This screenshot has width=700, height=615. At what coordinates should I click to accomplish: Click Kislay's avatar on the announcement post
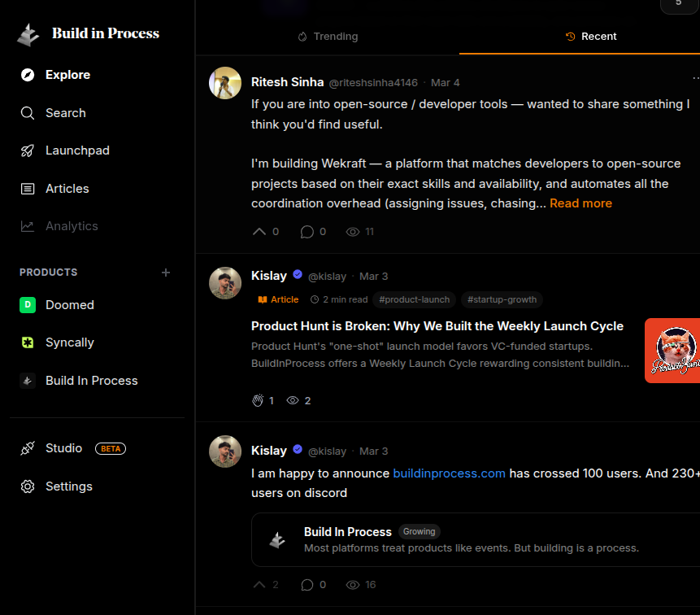[225, 451]
